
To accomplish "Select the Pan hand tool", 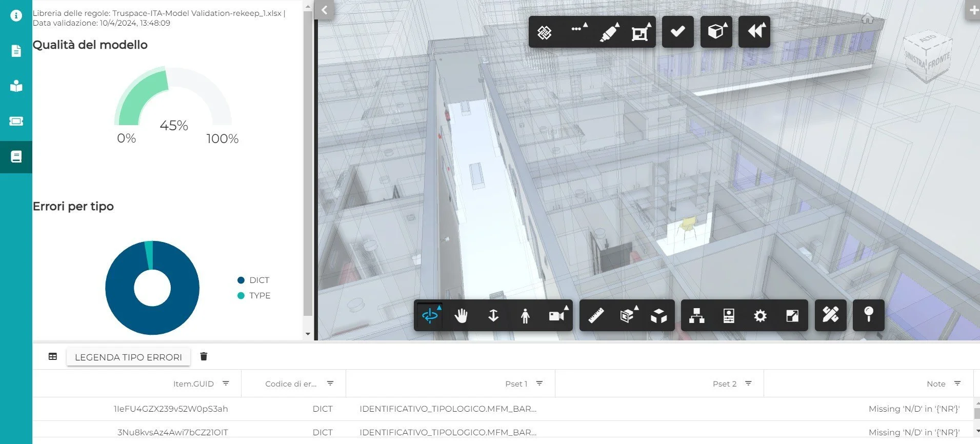I will pyautogui.click(x=461, y=315).
